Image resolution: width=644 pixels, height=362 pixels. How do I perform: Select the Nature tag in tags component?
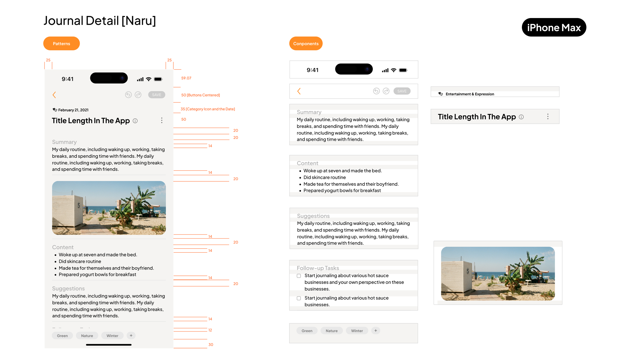click(x=332, y=331)
